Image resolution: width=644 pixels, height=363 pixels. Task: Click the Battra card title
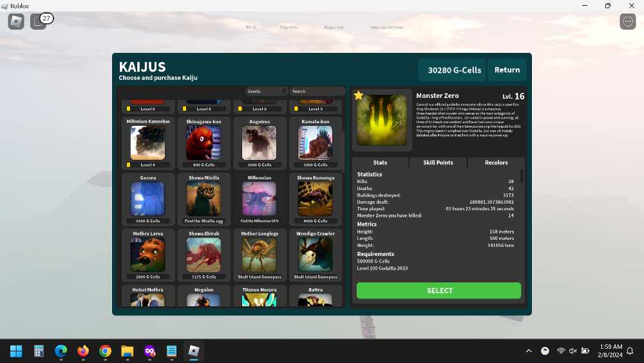[315, 290]
